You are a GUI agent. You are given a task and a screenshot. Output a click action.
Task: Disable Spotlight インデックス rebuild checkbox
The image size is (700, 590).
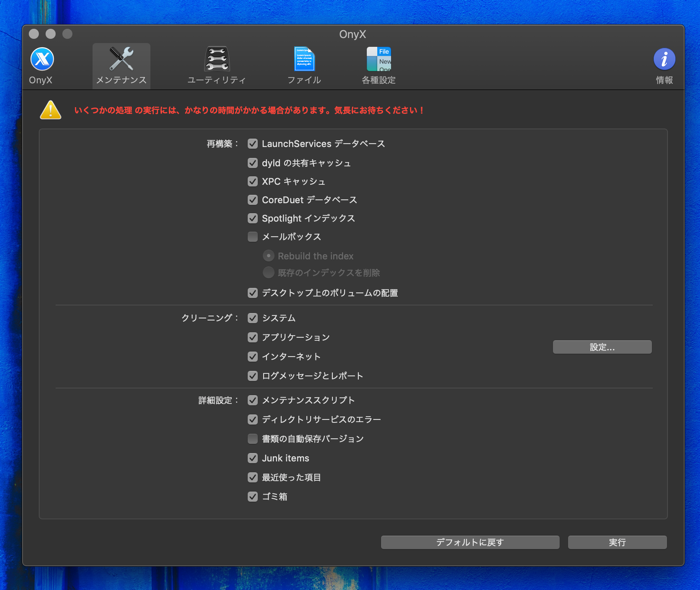(253, 218)
